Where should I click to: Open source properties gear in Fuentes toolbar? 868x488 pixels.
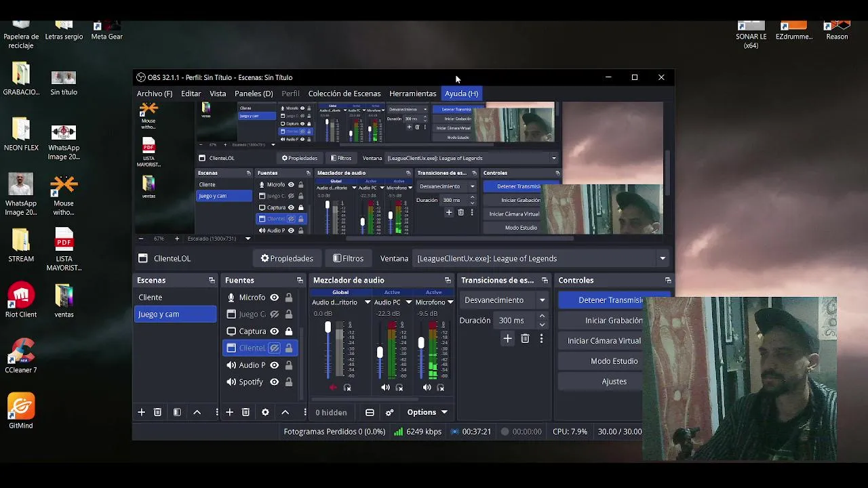point(265,412)
